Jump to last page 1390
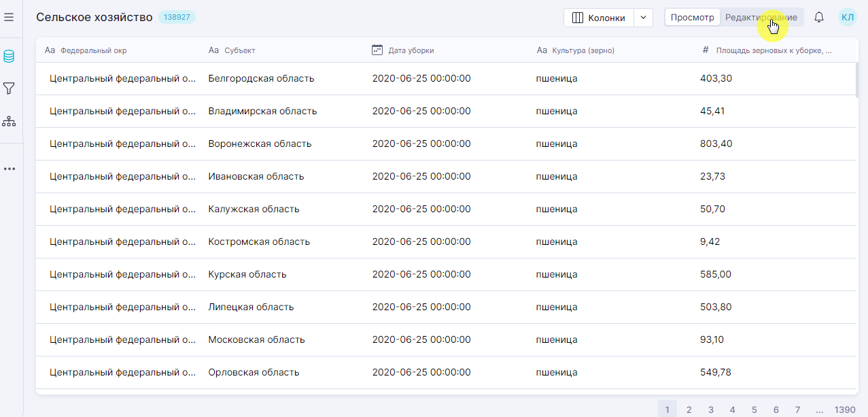 point(845,410)
